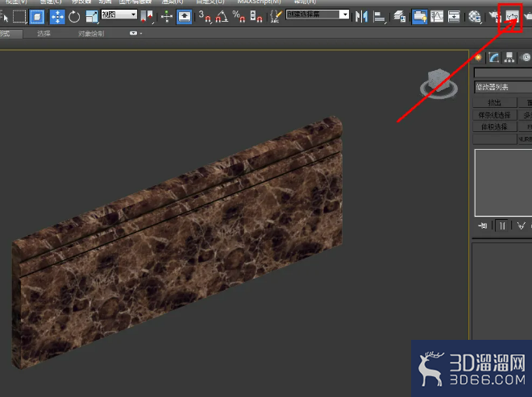The height and width of the screenshot is (397, 532).
Task: Select the rectangular selection region tool
Action: tap(19, 16)
